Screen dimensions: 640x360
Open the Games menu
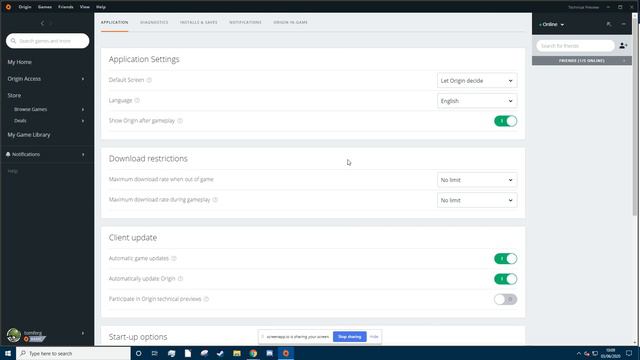click(x=45, y=7)
